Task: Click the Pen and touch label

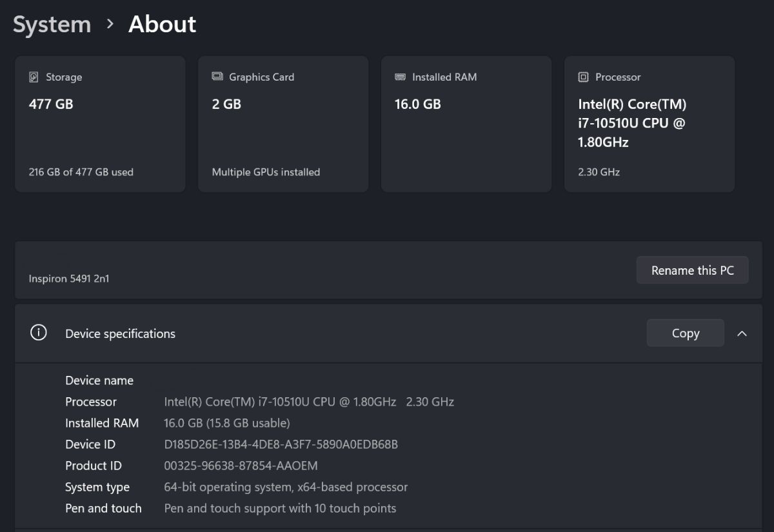Action: (103, 508)
